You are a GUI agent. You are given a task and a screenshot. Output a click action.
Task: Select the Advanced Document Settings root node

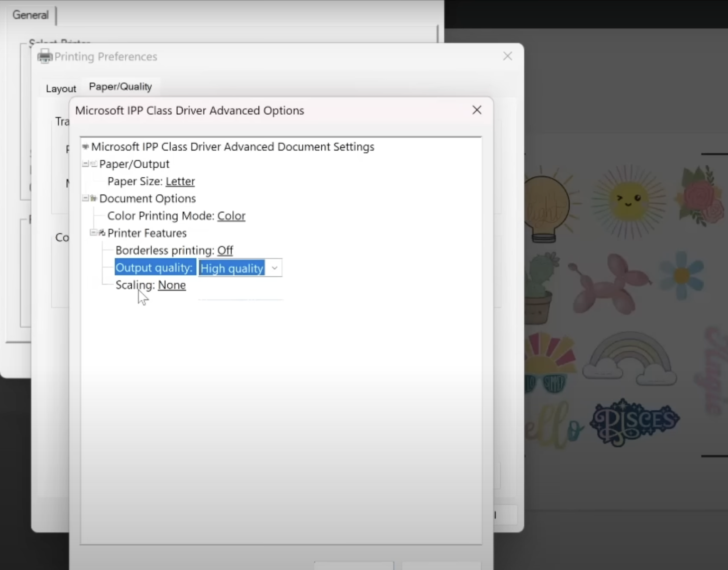click(232, 147)
